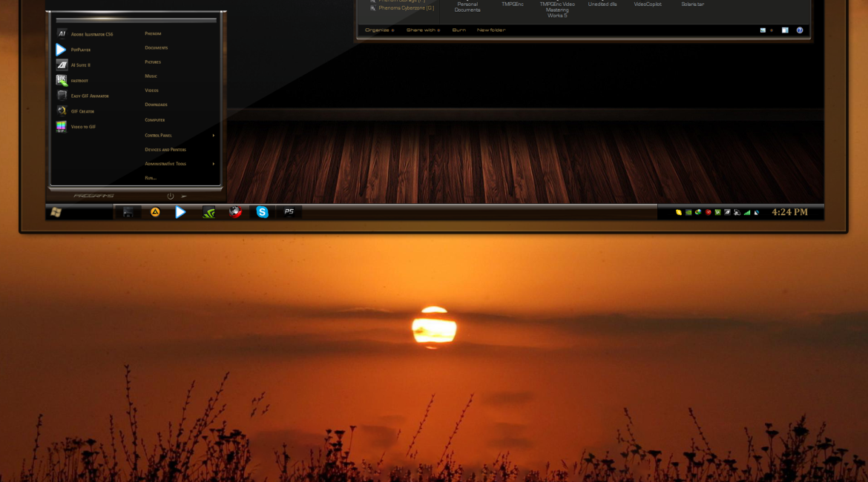Open Video to GIF program
This screenshot has width=868, height=482.
(82, 127)
